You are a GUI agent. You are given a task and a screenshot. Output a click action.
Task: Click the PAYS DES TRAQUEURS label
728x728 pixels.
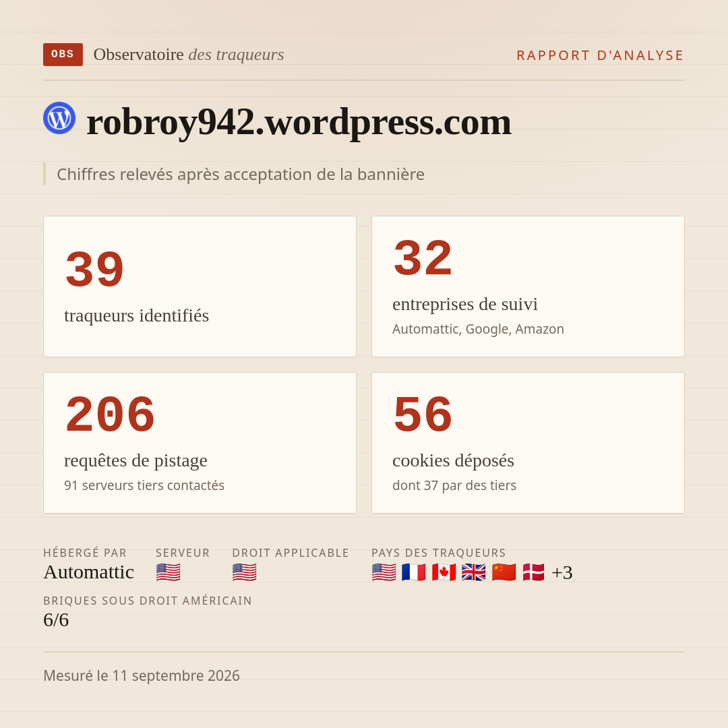(439, 553)
